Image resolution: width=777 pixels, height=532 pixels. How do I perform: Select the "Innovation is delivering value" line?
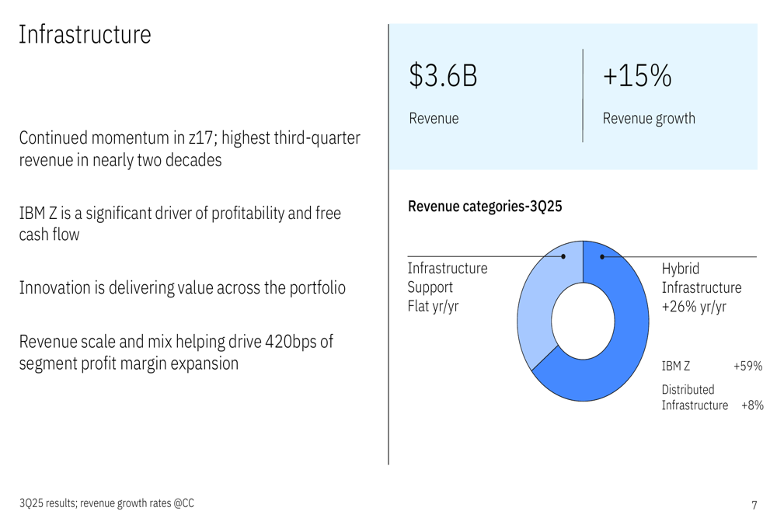(x=182, y=287)
